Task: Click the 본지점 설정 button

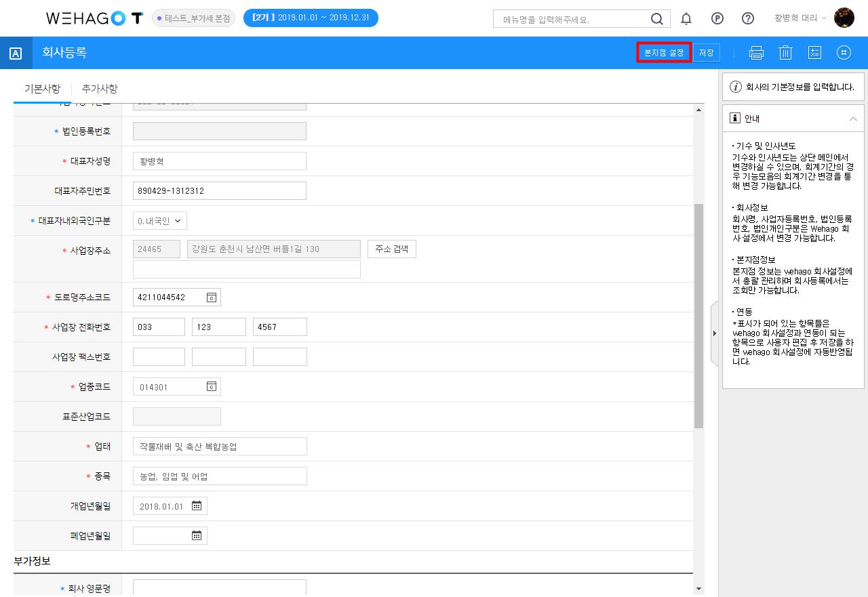Action: pyautogui.click(x=664, y=53)
